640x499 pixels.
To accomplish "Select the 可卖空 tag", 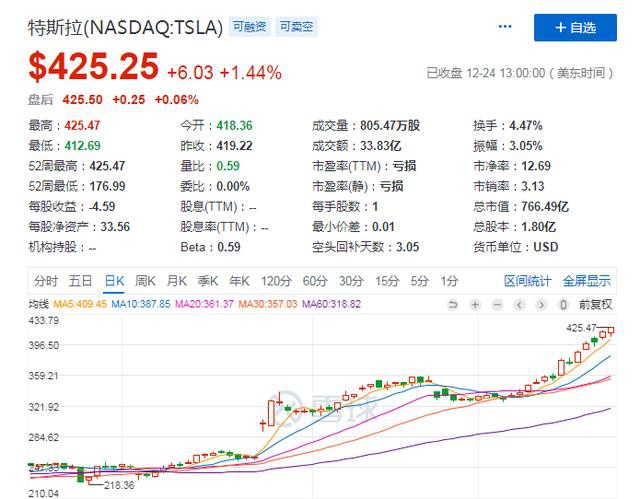I will (296, 27).
